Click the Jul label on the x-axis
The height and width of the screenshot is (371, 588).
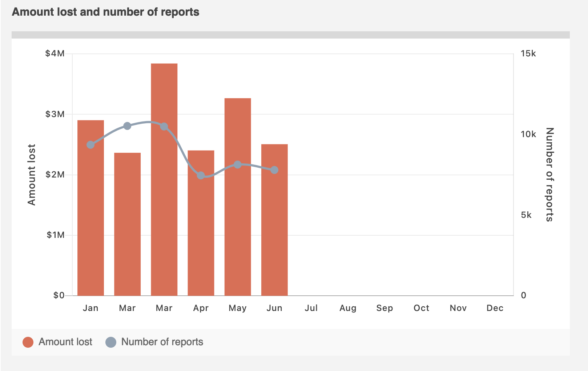(311, 308)
